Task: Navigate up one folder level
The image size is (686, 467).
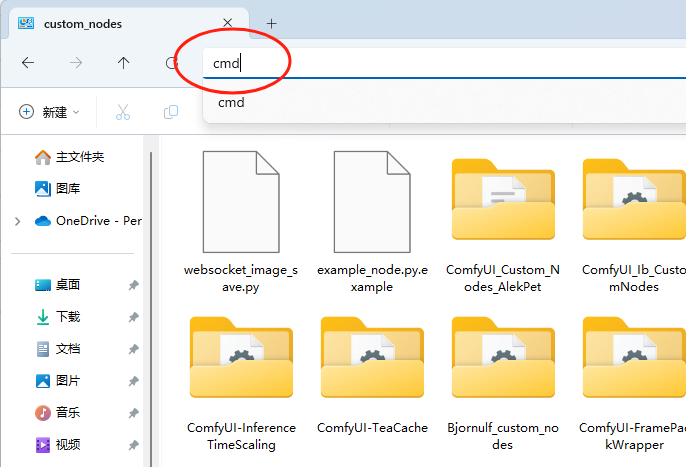Action: (x=123, y=63)
